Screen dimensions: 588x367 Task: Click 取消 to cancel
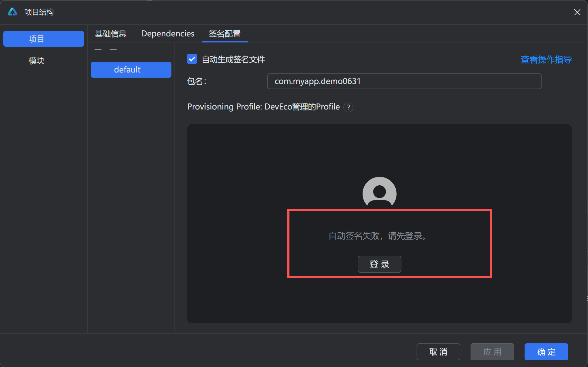[438, 352]
